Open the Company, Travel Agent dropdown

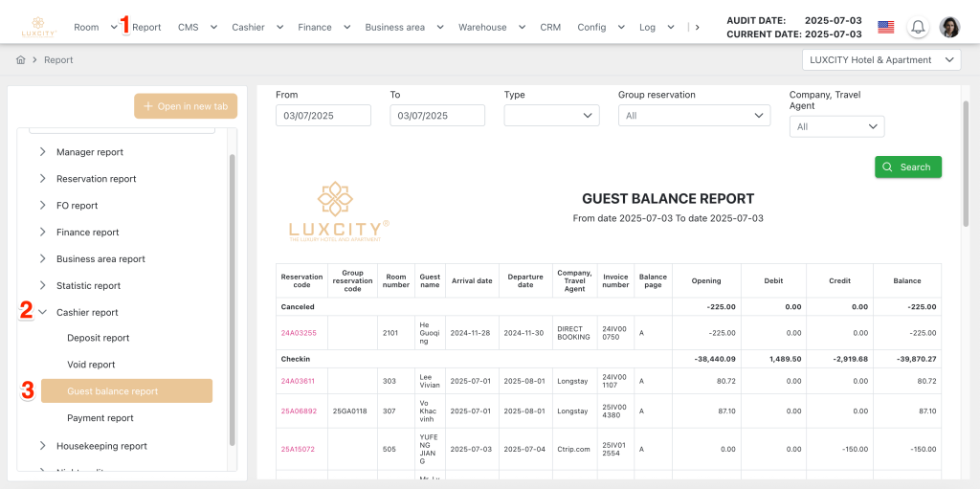[x=836, y=126]
